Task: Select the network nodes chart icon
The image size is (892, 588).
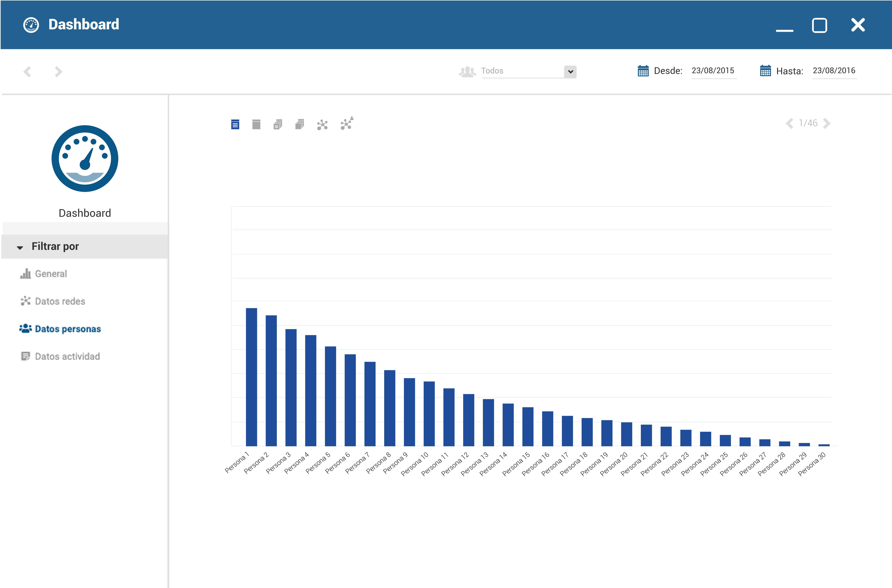Action: pos(322,125)
